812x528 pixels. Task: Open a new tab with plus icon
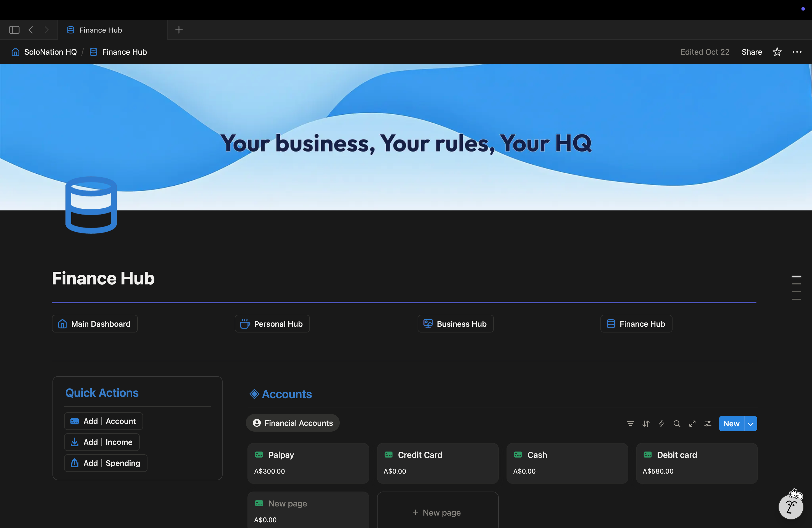coord(179,30)
